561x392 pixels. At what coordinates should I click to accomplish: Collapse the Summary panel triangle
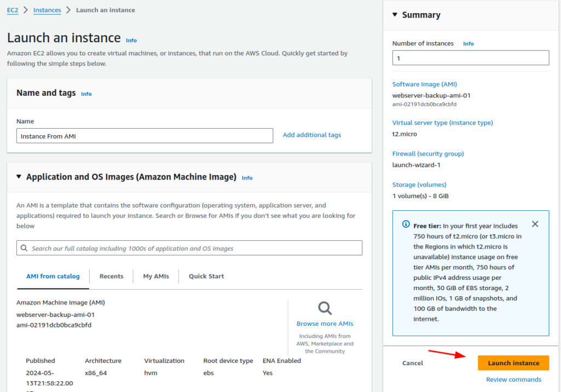click(x=394, y=15)
